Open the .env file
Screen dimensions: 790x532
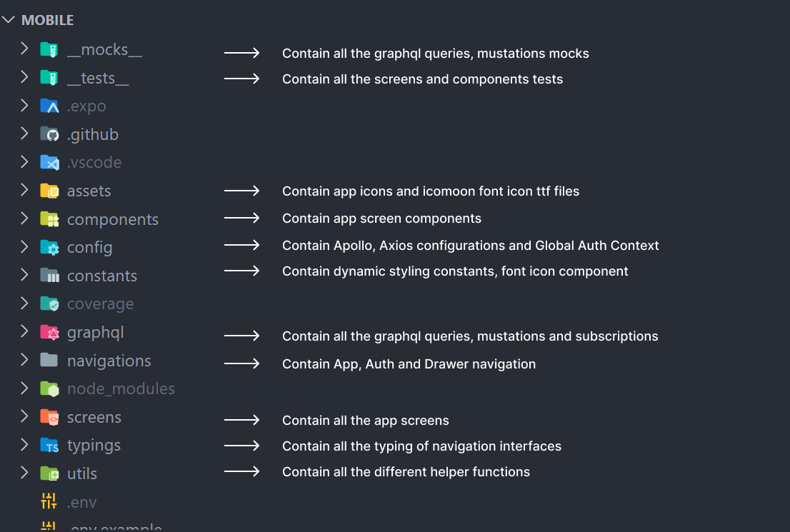pyautogui.click(x=81, y=502)
